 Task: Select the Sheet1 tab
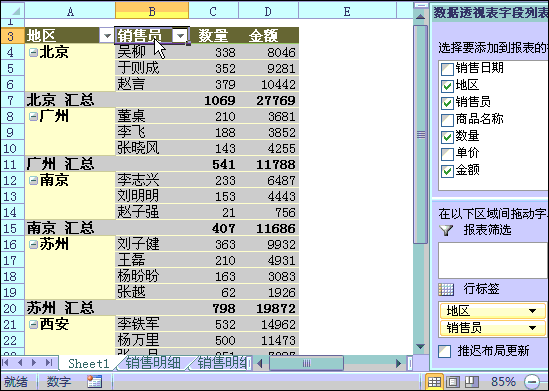pyautogui.click(x=89, y=363)
